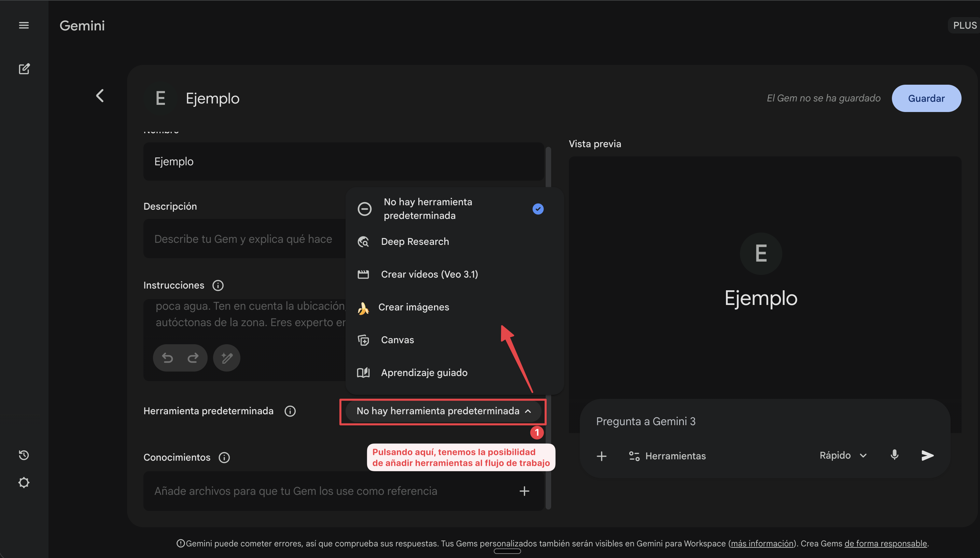Undo last instructions edit
The image size is (980, 558).
167,358
